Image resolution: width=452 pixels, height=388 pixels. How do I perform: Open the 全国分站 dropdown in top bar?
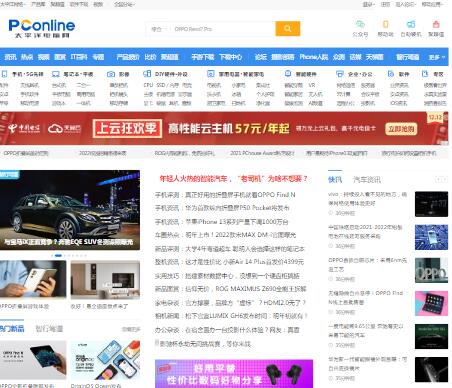[124, 4]
